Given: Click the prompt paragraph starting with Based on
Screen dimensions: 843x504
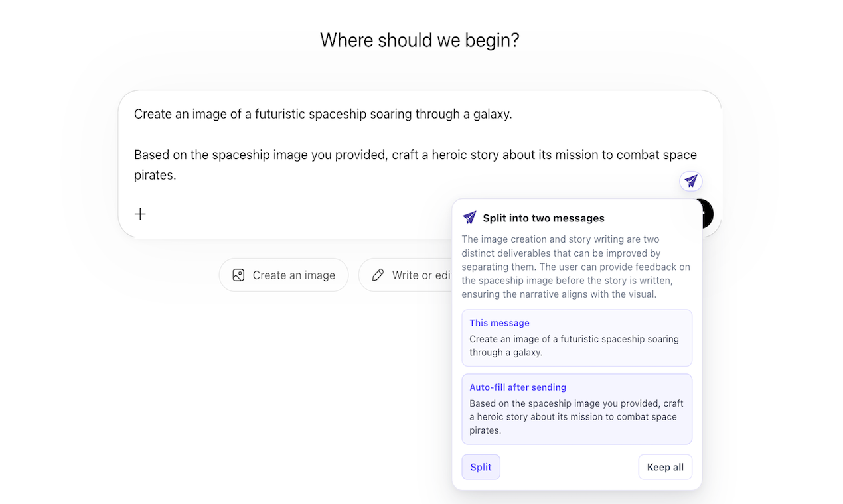Looking at the screenshot, I should 416,165.
